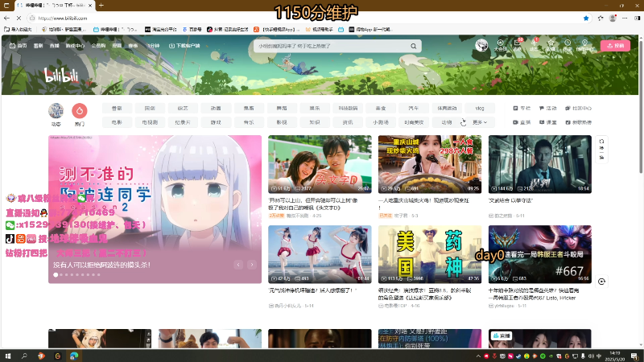The height and width of the screenshot is (362, 644).
Task: Open the 美国药神 video thumbnail
Action: [430, 254]
